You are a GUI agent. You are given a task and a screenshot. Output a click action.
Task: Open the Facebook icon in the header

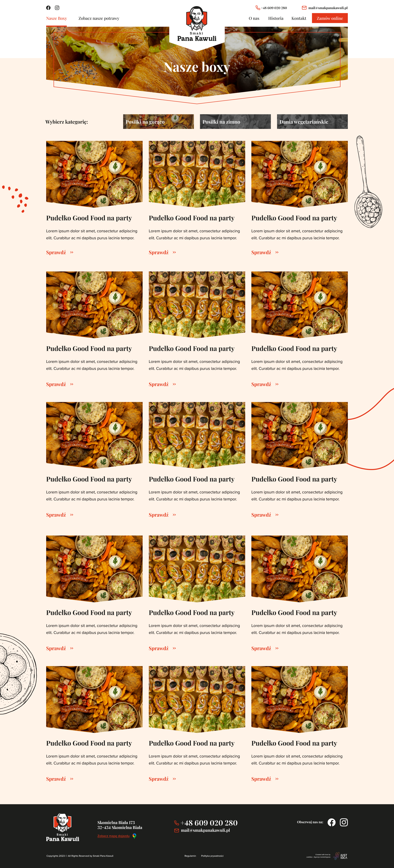(x=48, y=8)
